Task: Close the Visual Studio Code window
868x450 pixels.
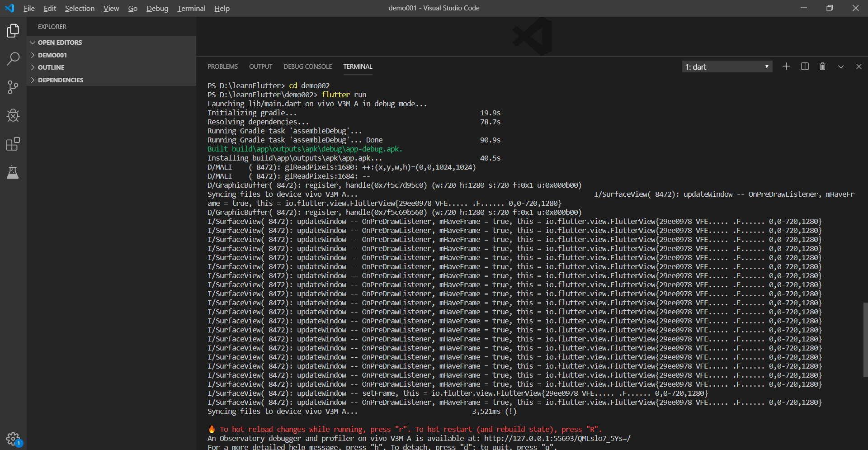Action: 855,8
